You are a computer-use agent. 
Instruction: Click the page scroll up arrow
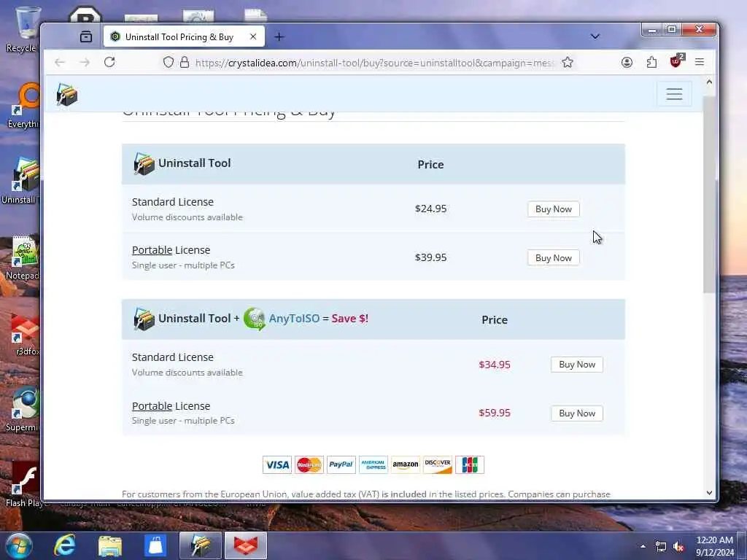709,82
